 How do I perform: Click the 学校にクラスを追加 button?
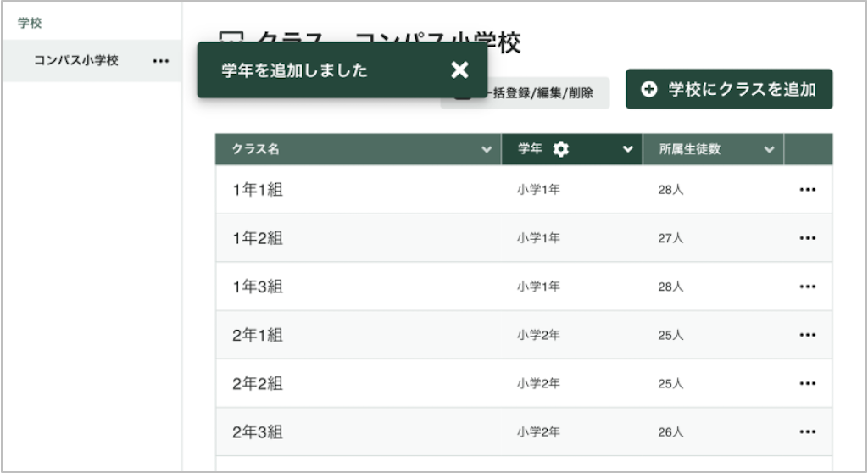tap(729, 89)
